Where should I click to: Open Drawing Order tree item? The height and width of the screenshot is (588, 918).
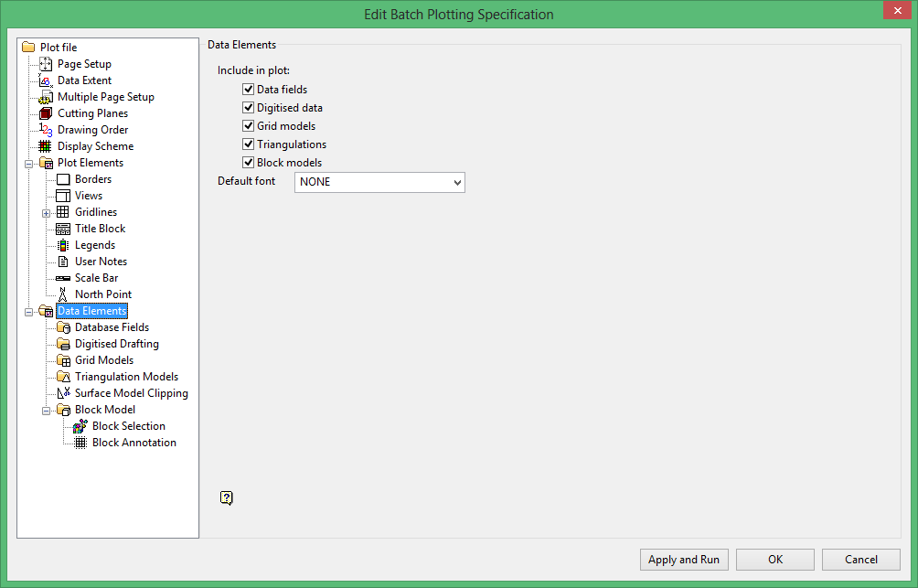(x=92, y=130)
